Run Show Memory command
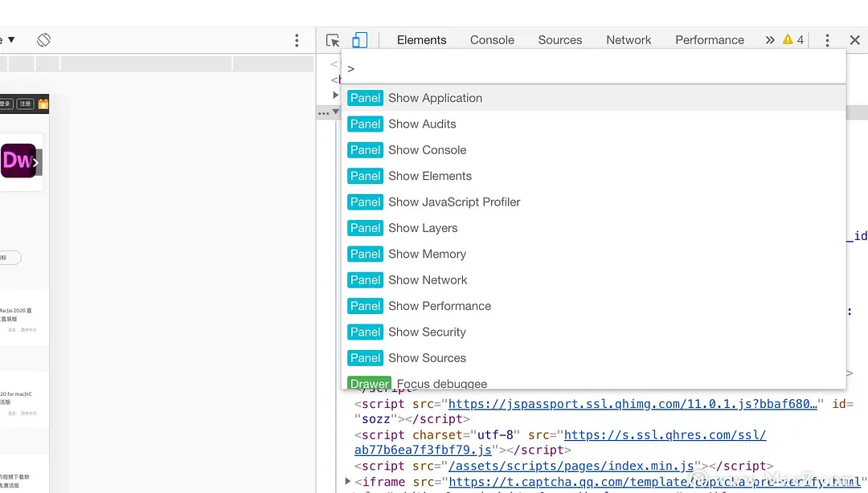 [x=593, y=254]
